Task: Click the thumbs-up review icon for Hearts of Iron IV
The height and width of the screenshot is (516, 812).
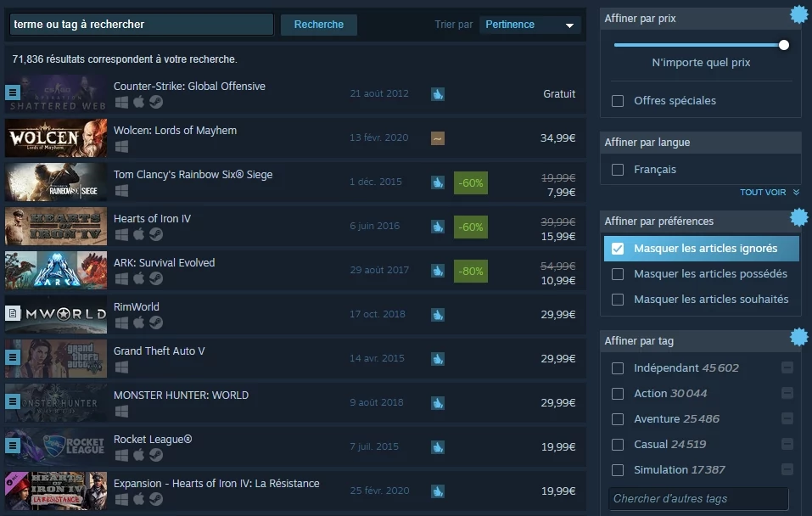Action: click(438, 227)
